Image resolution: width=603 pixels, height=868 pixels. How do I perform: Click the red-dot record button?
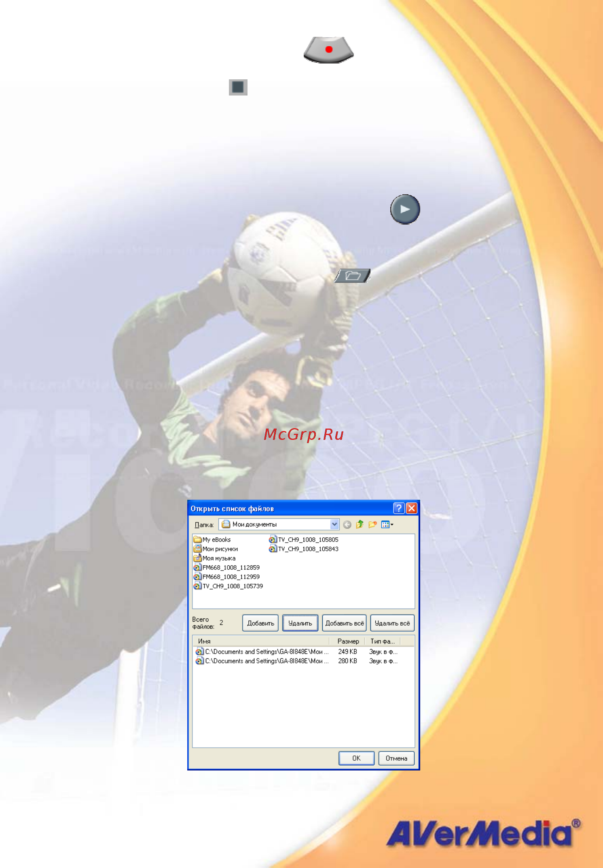[328, 50]
